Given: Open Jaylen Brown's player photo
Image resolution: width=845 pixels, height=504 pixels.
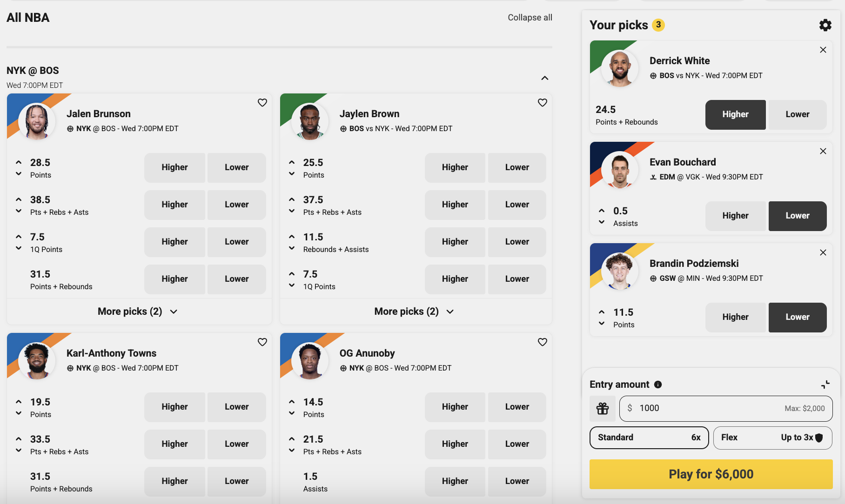Looking at the screenshot, I should [310, 121].
